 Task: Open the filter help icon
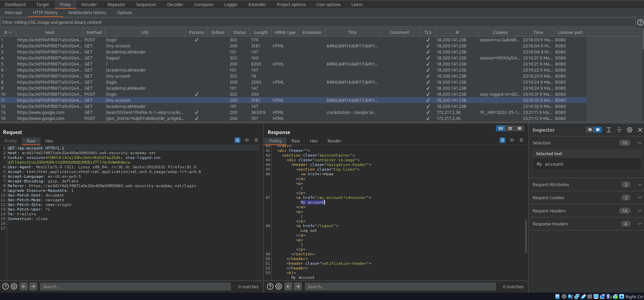(x=640, y=22)
